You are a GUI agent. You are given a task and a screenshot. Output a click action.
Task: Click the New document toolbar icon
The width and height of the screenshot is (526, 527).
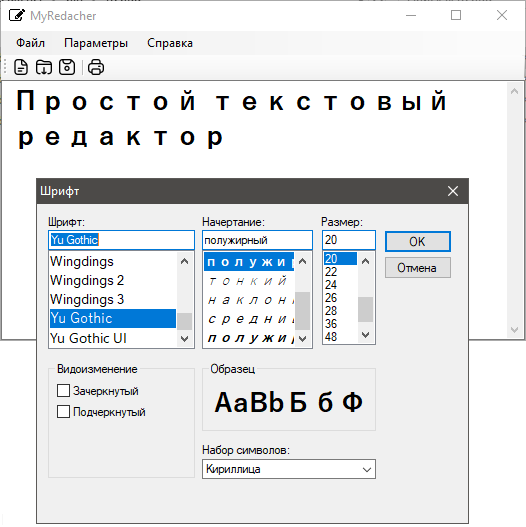21,67
